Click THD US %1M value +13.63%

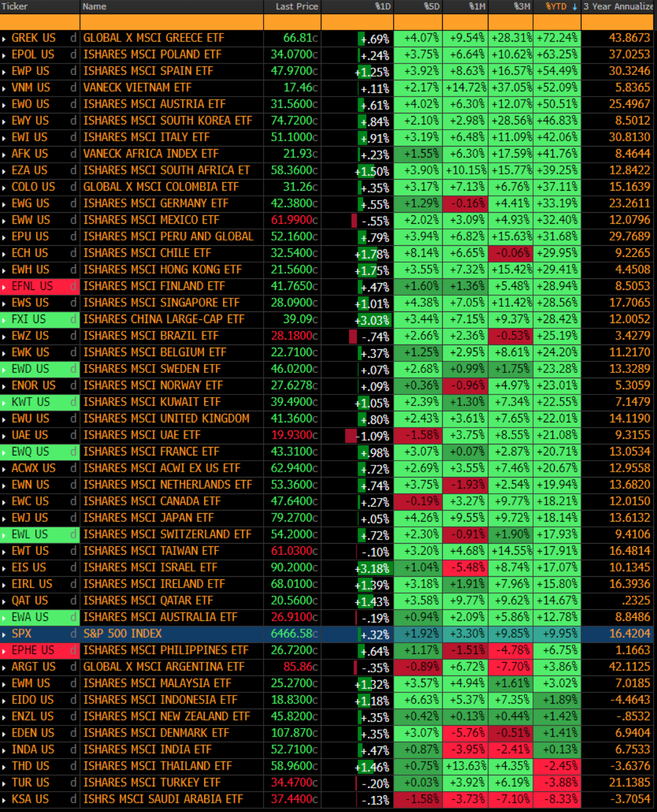466,766
